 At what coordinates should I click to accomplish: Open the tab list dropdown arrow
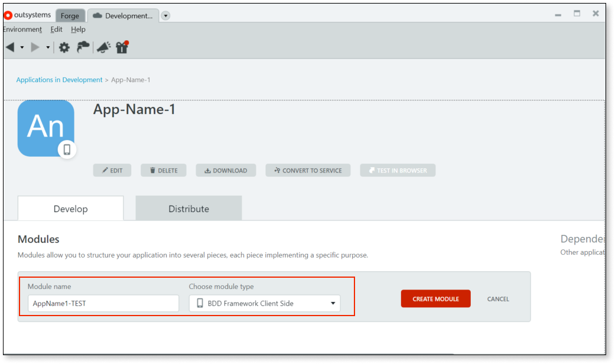point(166,16)
